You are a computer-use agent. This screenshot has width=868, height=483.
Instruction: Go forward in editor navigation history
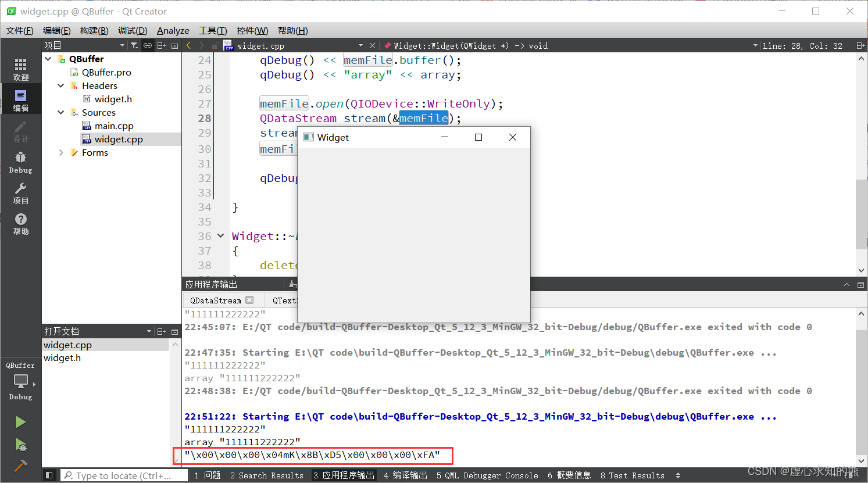tap(201, 45)
